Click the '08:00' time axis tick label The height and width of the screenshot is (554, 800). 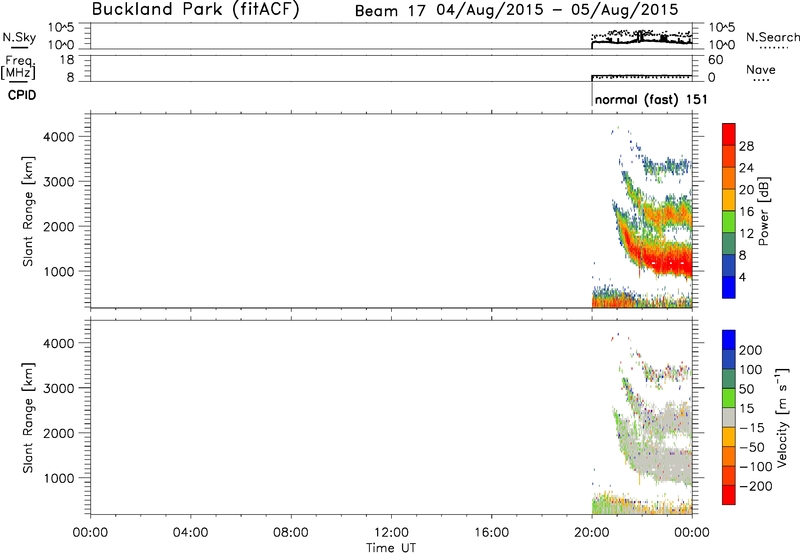coord(291,533)
